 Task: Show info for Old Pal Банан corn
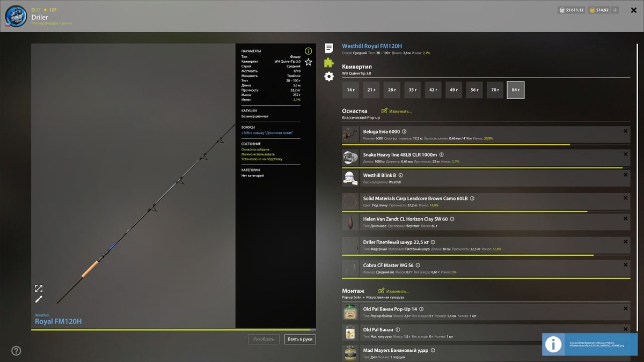click(398, 330)
